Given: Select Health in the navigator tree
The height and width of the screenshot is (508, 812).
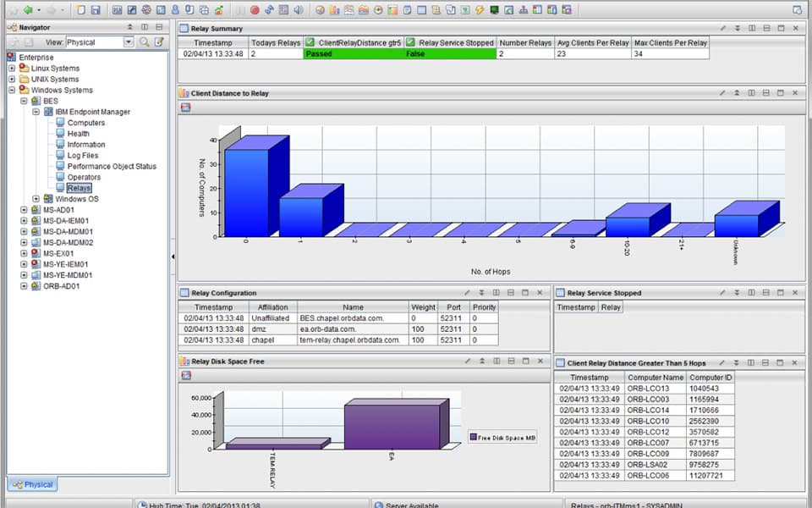Looking at the screenshot, I should (x=78, y=133).
